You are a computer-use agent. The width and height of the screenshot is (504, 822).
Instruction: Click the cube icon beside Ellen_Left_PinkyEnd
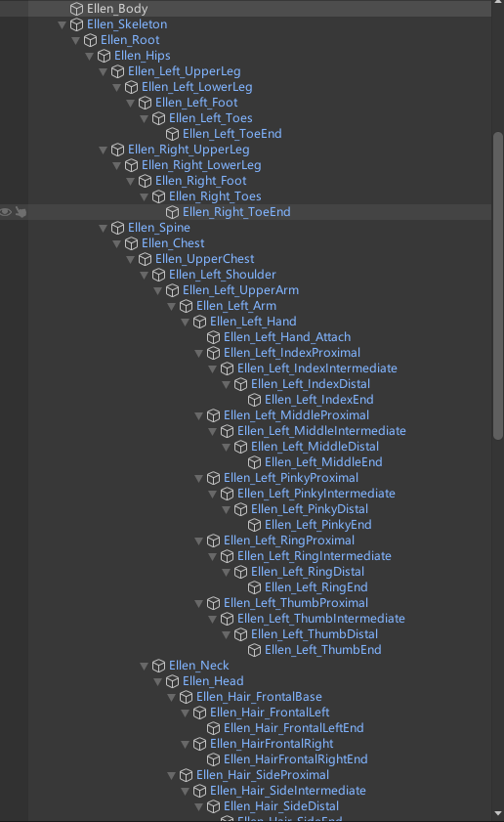coord(254,525)
